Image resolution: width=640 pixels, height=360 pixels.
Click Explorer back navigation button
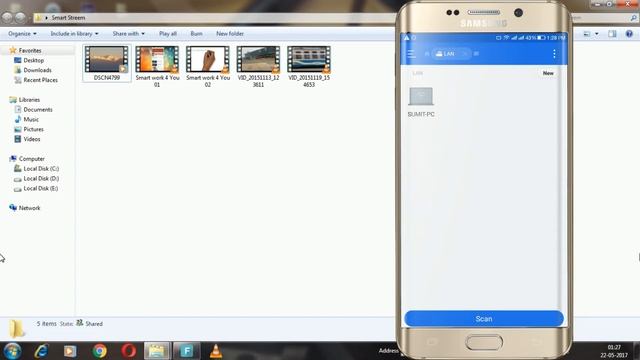(7, 18)
